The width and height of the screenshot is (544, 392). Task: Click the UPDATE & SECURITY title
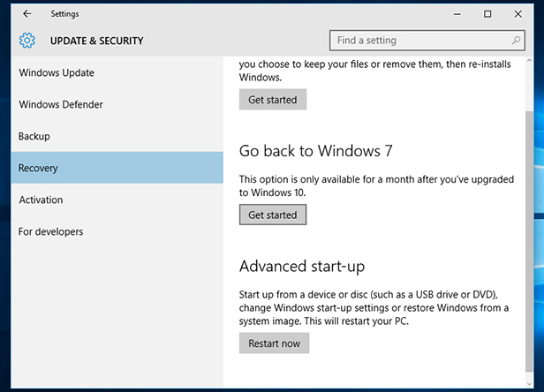[x=97, y=41]
